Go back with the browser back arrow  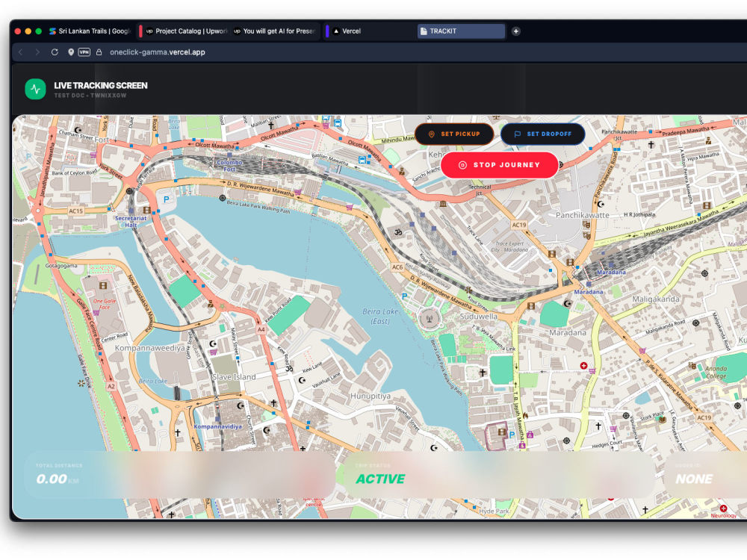coord(20,52)
